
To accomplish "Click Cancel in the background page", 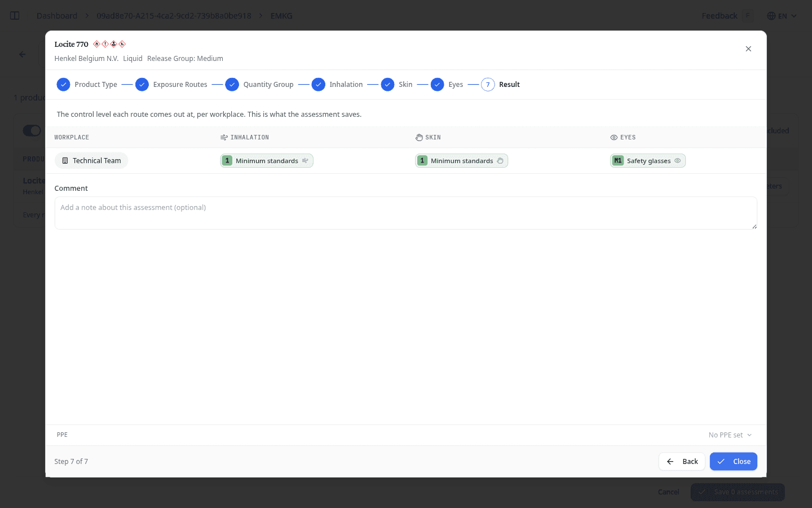I will click(x=668, y=492).
